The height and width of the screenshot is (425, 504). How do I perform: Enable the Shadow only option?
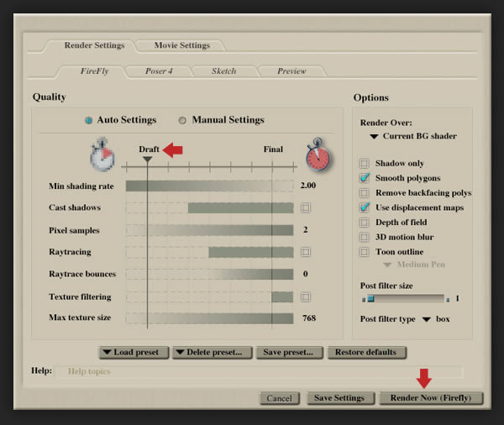pyautogui.click(x=365, y=164)
